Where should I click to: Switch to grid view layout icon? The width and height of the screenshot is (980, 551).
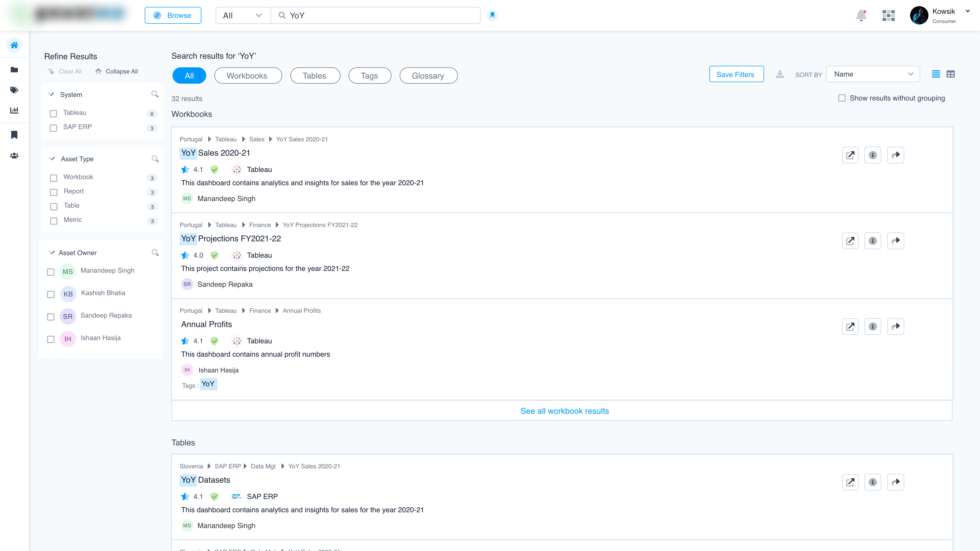click(950, 74)
